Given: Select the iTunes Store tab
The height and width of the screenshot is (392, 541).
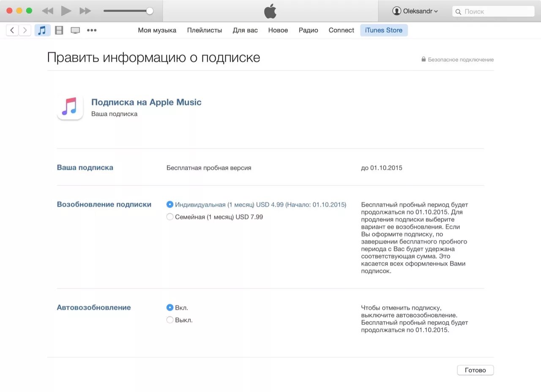Looking at the screenshot, I should pyautogui.click(x=384, y=30).
